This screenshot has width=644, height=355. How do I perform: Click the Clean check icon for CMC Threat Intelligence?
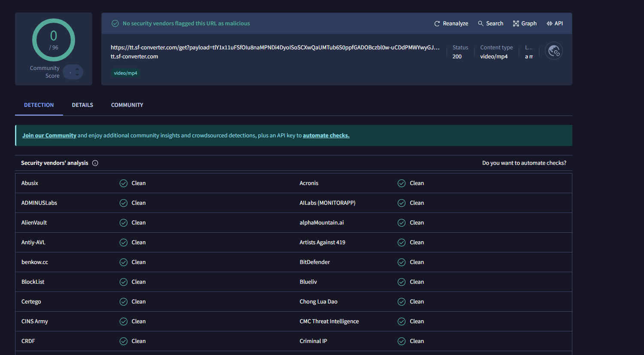coord(402,322)
